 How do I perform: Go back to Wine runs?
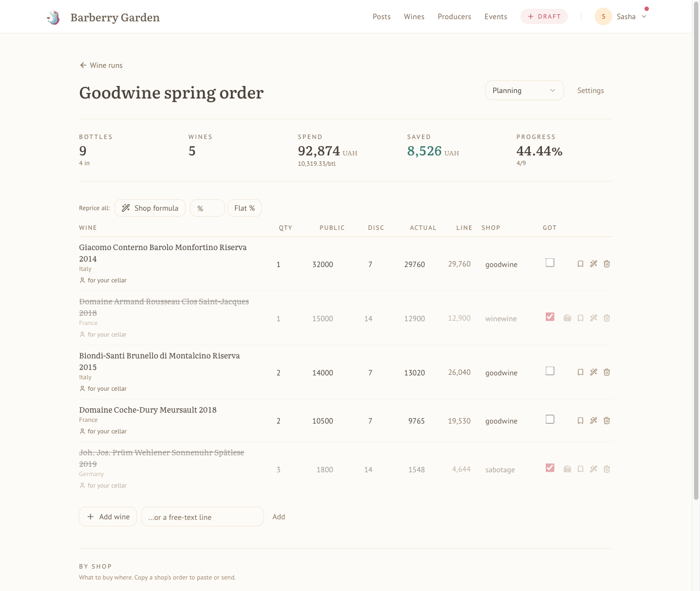click(101, 65)
